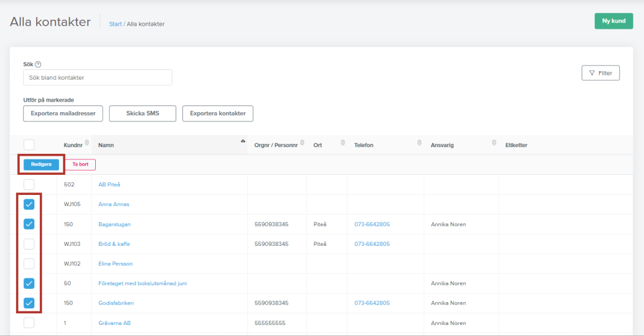Click Exportera mailadresser button
Screen dimensions: 644x336
click(63, 113)
